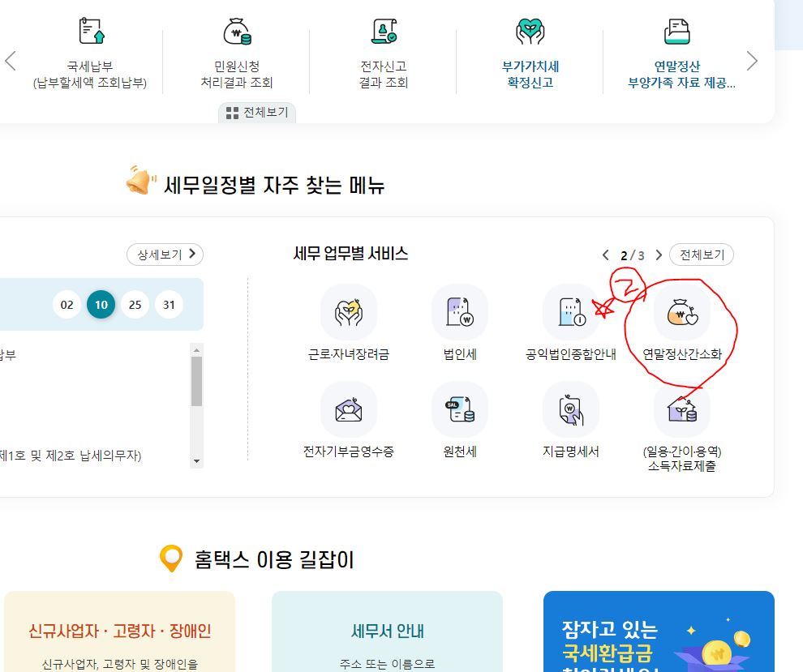803x672 pixels.
Task: Go to next page of 세무 업무별 서비스
Action: (659, 255)
